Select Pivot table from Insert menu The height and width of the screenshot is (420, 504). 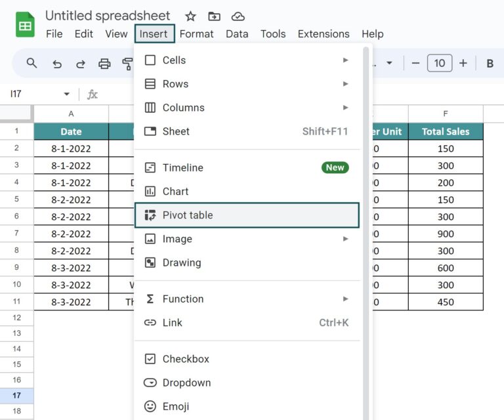point(247,215)
